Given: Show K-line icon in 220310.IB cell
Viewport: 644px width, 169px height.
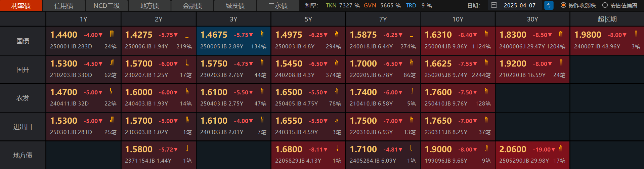Looking at the screenshot, I should 411,120.
